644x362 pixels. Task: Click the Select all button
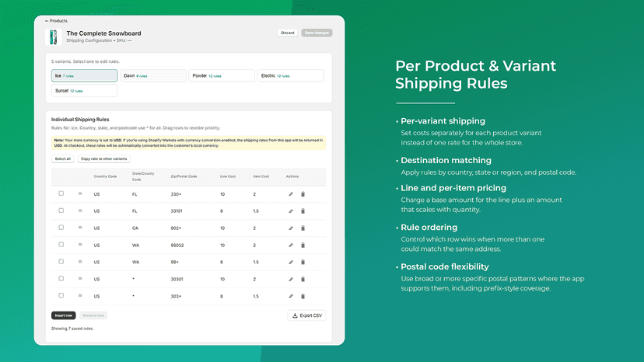pos(62,158)
